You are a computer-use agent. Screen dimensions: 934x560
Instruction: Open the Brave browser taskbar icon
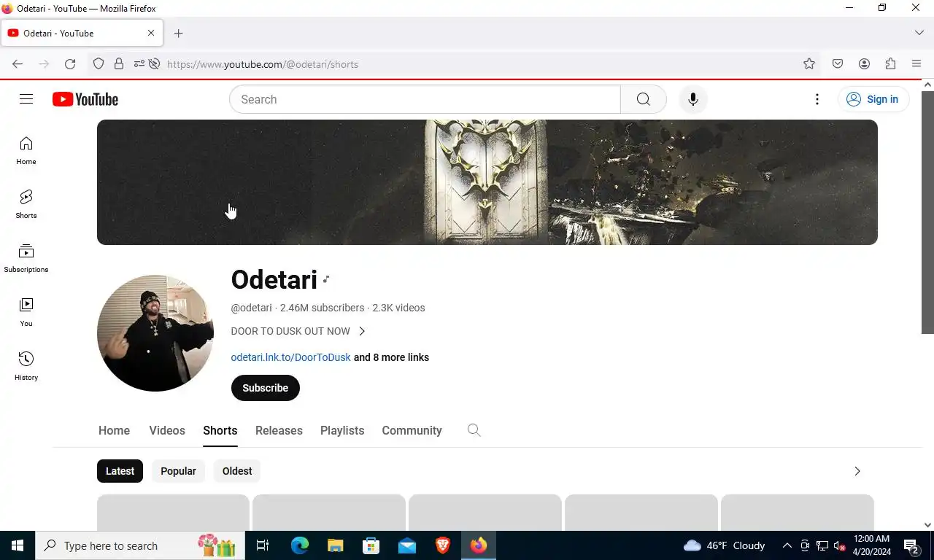coord(443,545)
